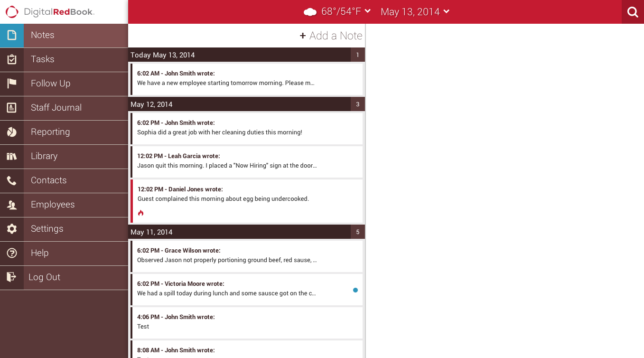This screenshot has height=358, width=644.
Task: Click the Employees people icon
Action: click(x=12, y=205)
